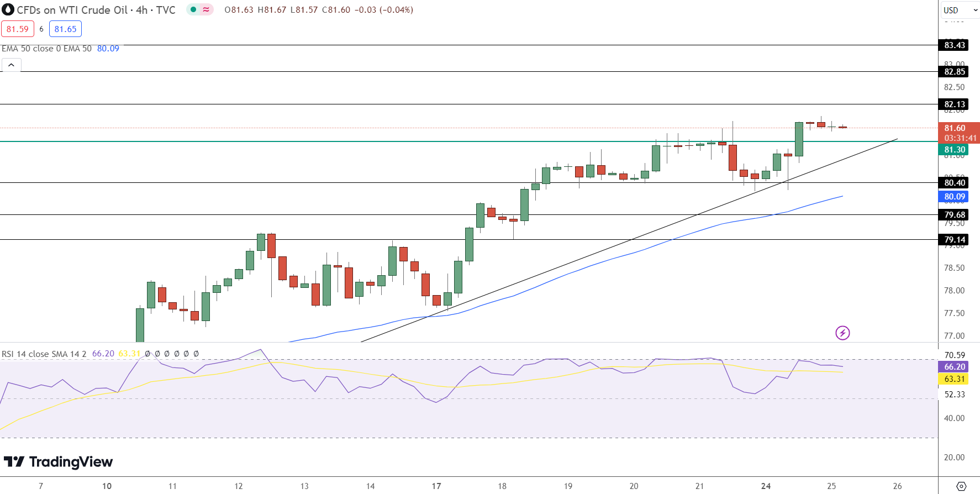Open the USD currency dropdown
Image resolution: width=980 pixels, height=494 pixels.
(960, 10)
